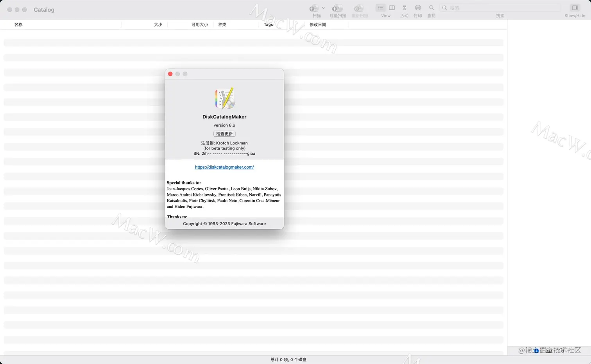Click the 'Special thanks to:' heading
The width and height of the screenshot is (591, 364).
coord(184,183)
